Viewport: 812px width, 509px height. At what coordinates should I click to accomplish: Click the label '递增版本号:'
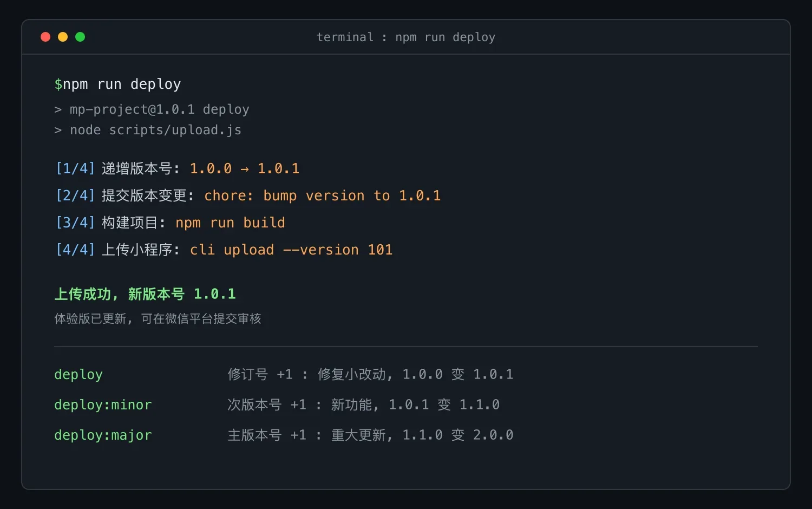point(140,168)
